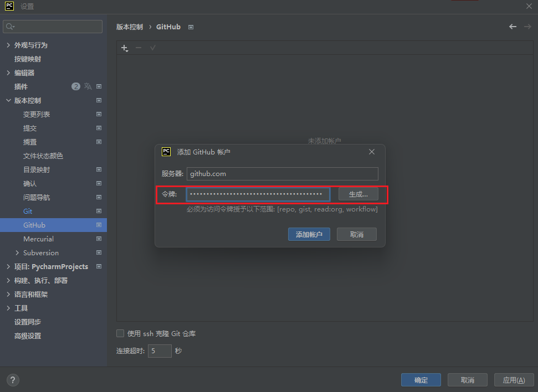Click 添加帐户 button in dialog

click(309, 234)
